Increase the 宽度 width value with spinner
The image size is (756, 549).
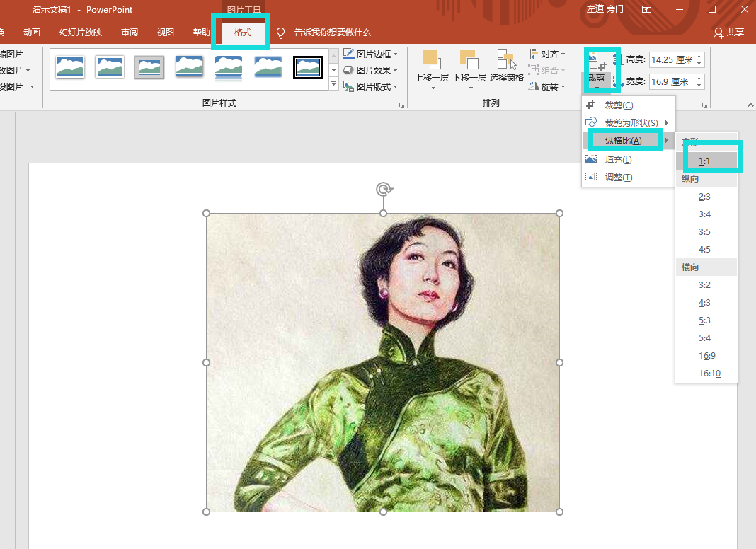(x=699, y=79)
